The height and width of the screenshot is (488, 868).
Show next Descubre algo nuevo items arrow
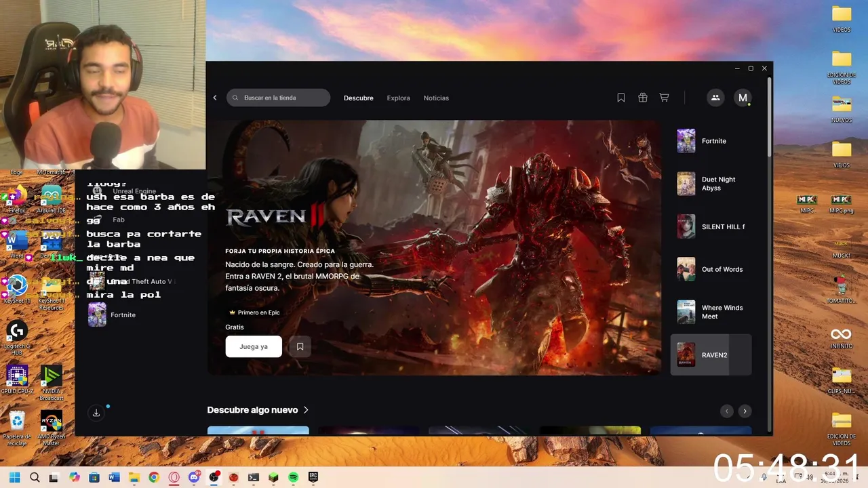pyautogui.click(x=745, y=411)
